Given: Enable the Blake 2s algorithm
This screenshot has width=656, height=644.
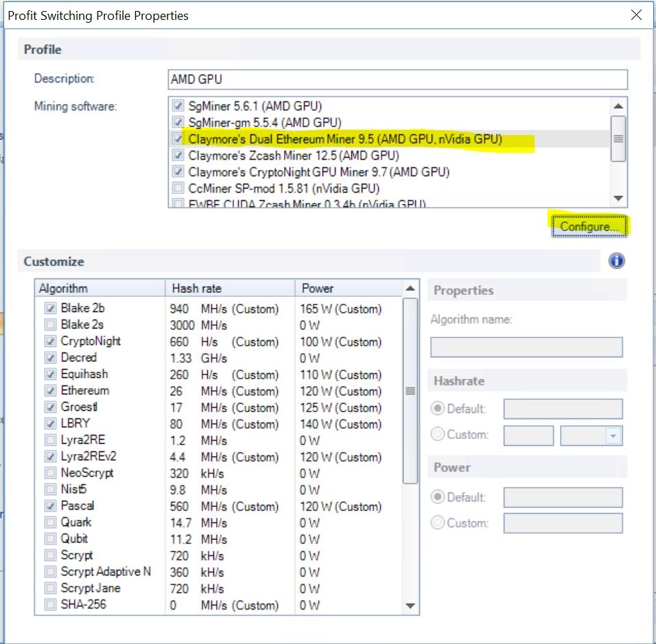Looking at the screenshot, I should point(50,324).
